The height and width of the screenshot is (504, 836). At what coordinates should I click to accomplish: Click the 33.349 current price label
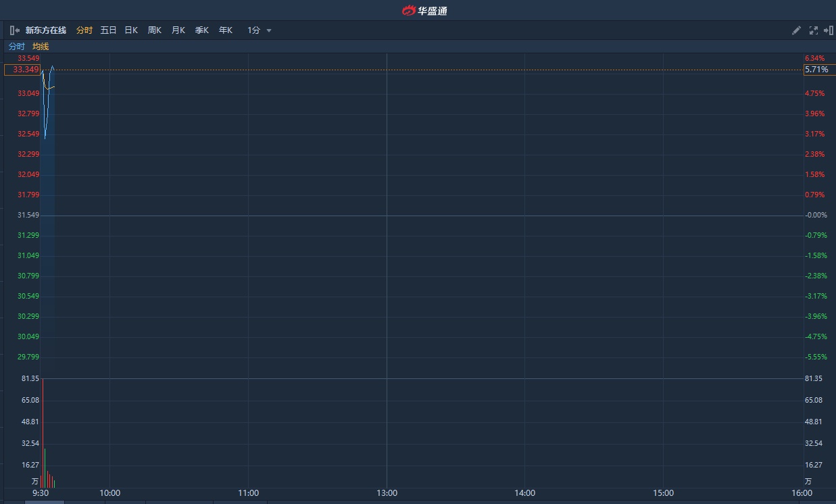pos(22,70)
